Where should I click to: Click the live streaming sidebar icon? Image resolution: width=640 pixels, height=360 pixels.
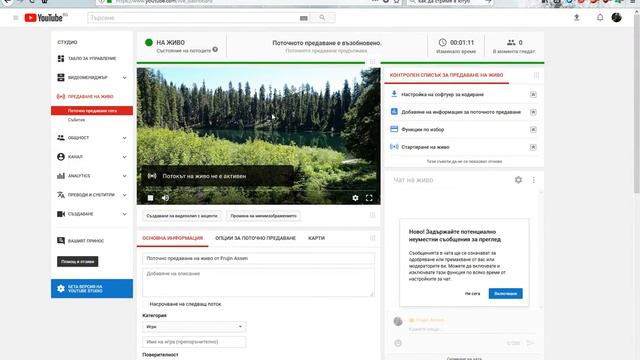click(61, 97)
